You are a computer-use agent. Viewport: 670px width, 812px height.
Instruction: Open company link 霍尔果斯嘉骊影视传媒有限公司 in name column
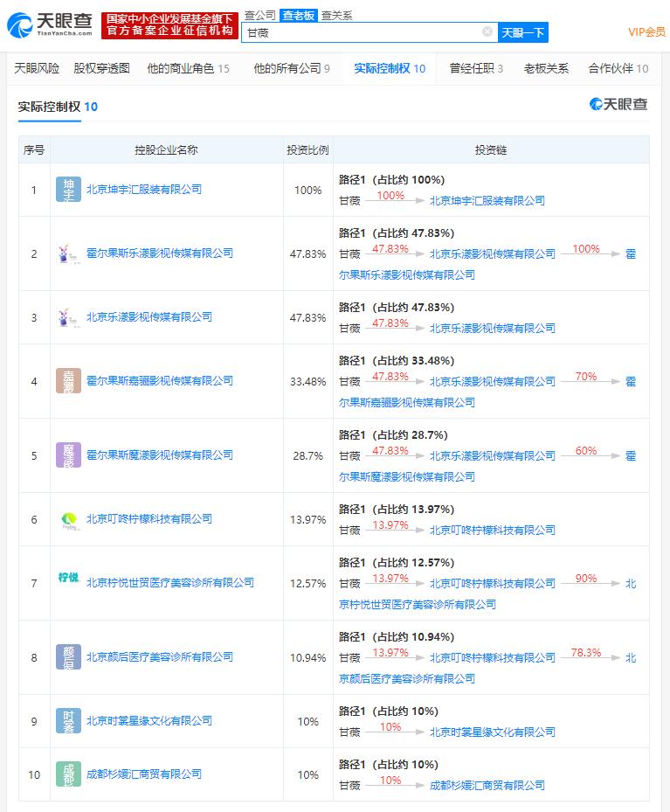[x=159, y=380]
